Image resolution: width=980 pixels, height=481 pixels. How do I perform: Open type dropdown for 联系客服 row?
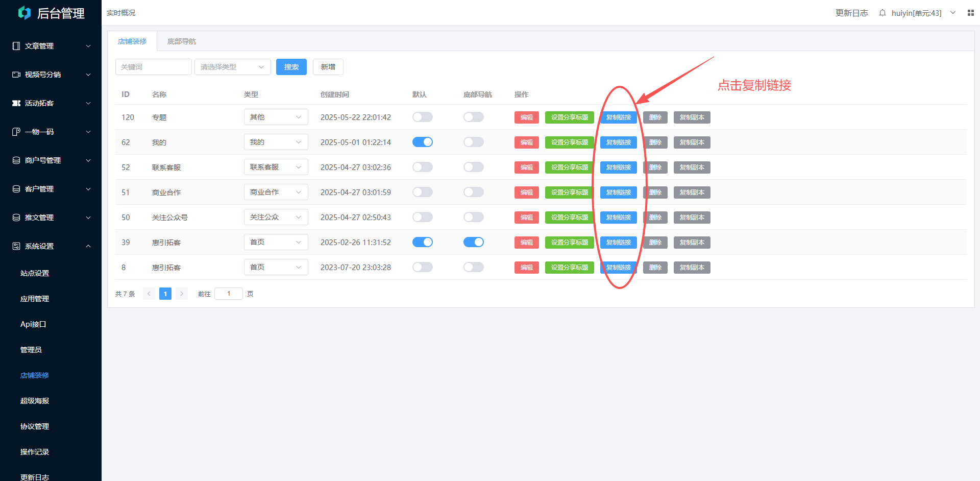click(276, 167)
